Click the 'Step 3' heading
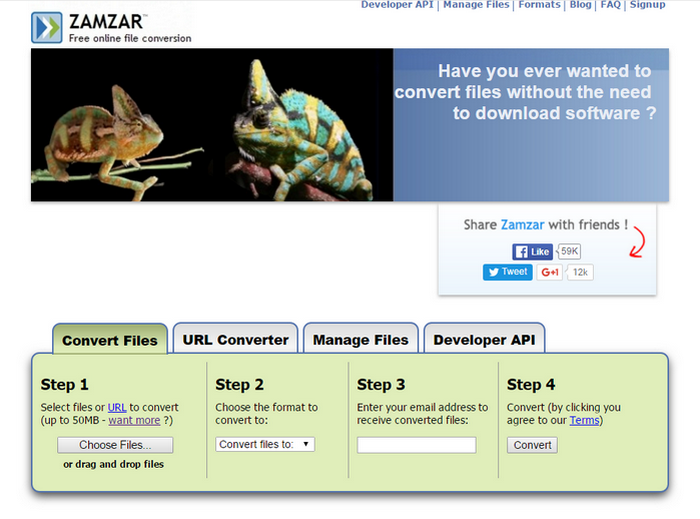 (381, 385)
